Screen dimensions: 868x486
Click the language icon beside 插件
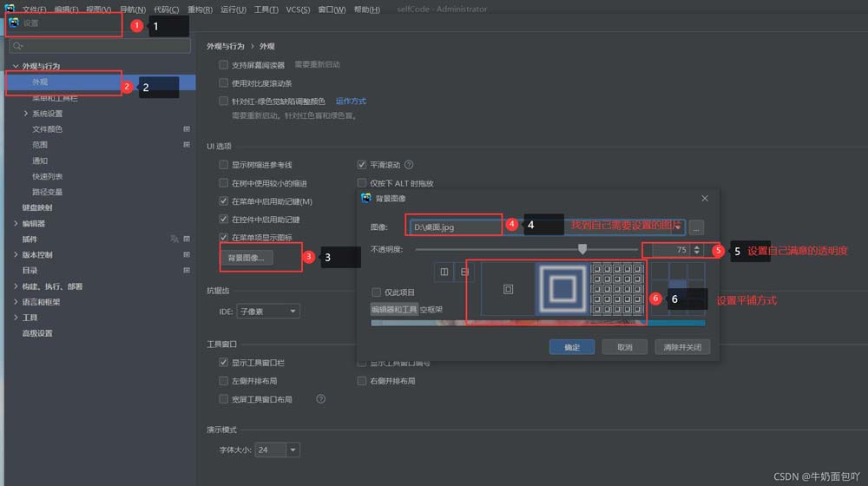pos(174,240)
